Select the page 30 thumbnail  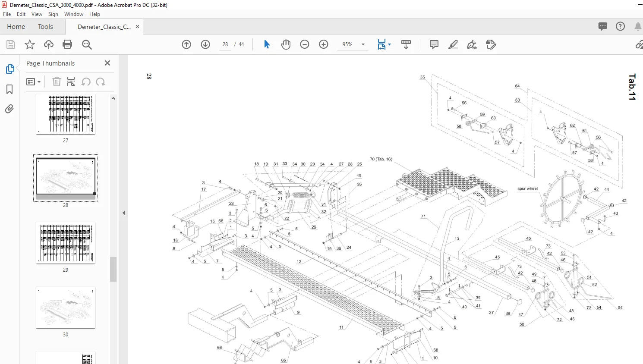point(66,308)
